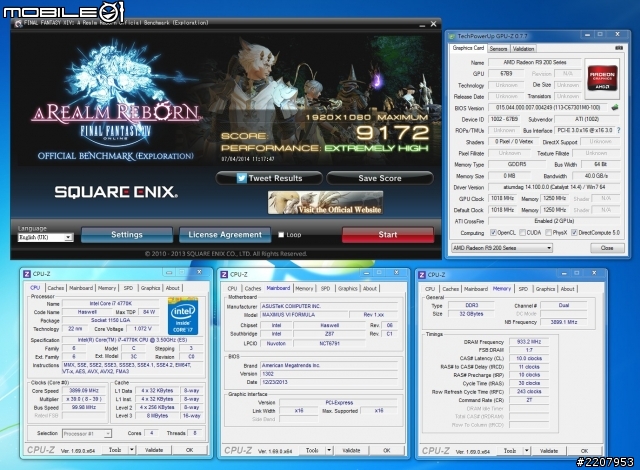Switch to Validation tab in GPU-Z
The image size is (640, 470).
(x=523, y=49)
